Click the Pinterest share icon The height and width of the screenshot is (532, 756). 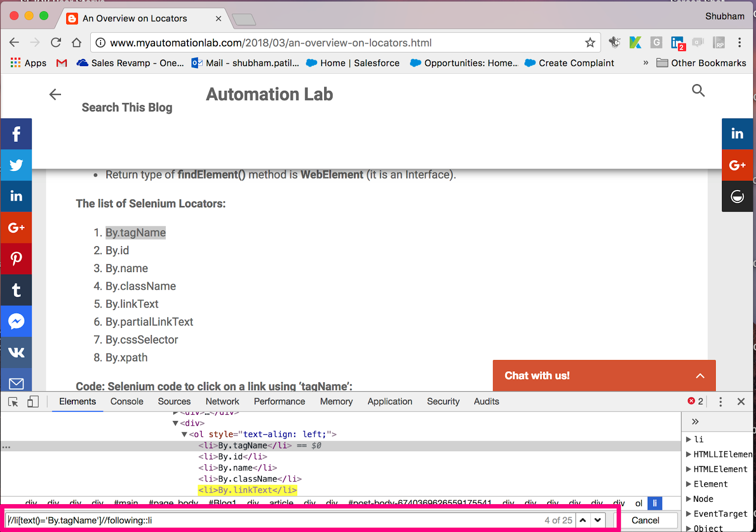point(16,258)
